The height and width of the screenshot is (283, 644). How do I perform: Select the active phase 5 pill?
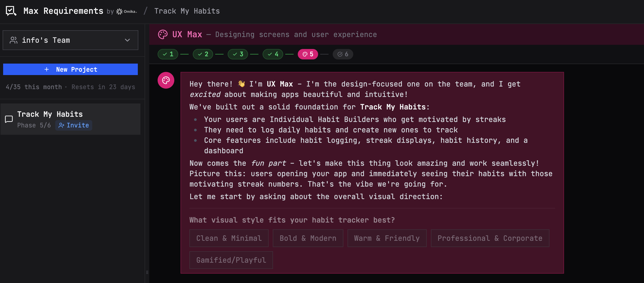(308, 54)
